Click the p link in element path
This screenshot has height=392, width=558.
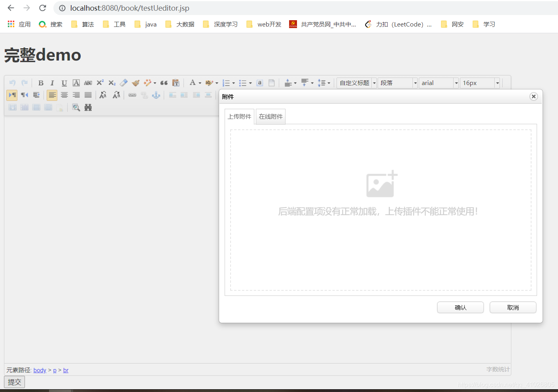click(55, 370)
